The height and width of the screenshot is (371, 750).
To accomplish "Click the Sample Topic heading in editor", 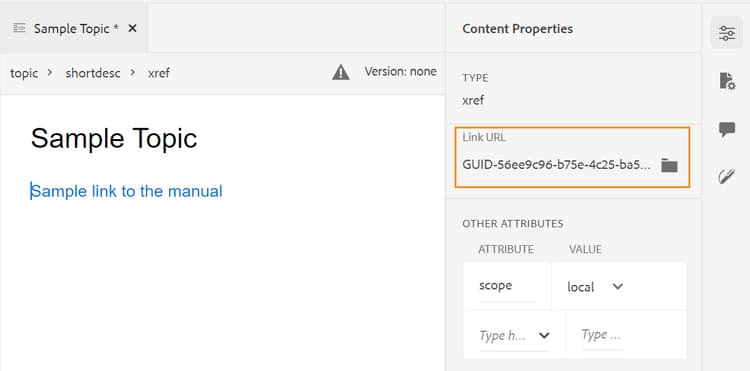I will point(114,139).
